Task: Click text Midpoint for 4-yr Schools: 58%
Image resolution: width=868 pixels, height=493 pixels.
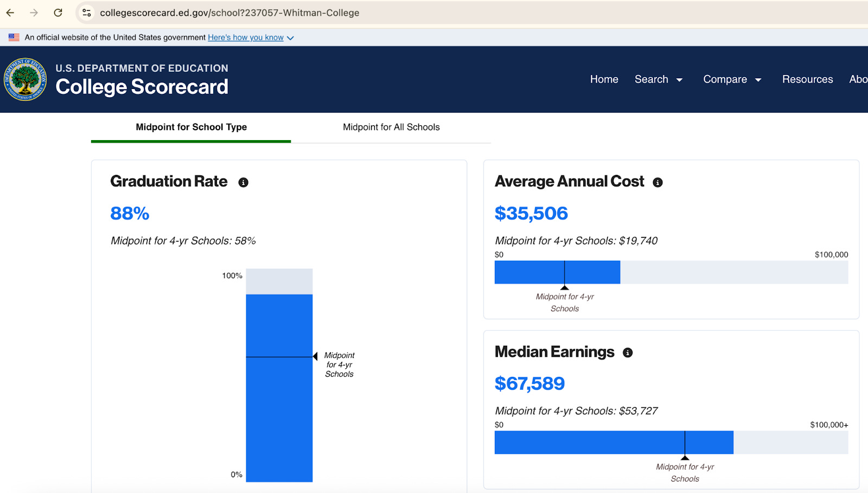Action: point(183,241)
